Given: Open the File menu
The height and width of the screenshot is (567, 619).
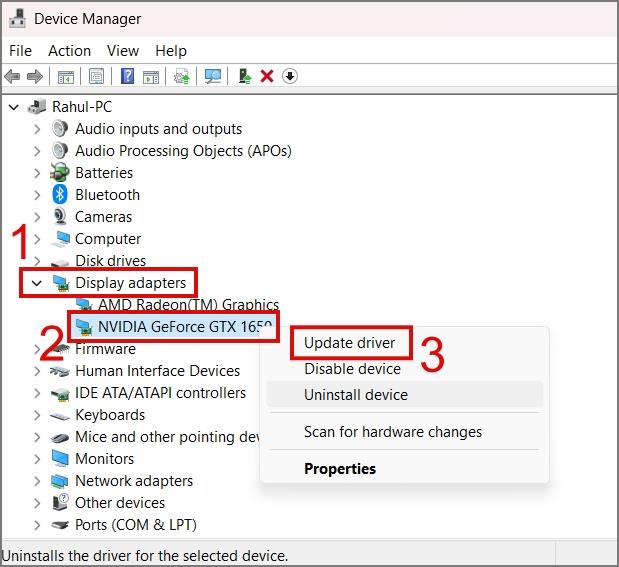Looking at the screenshot, I should [x=21, y=51].
